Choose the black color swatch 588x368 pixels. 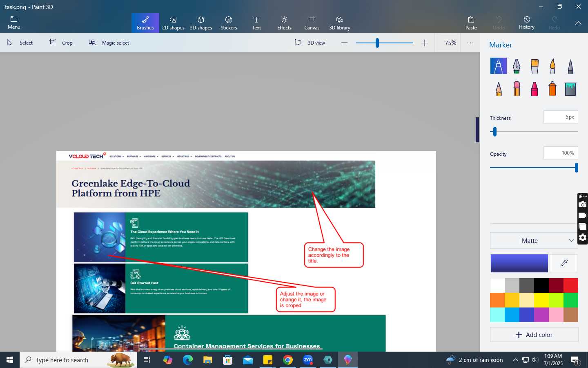pyautogui.click(x=541, y=285)
